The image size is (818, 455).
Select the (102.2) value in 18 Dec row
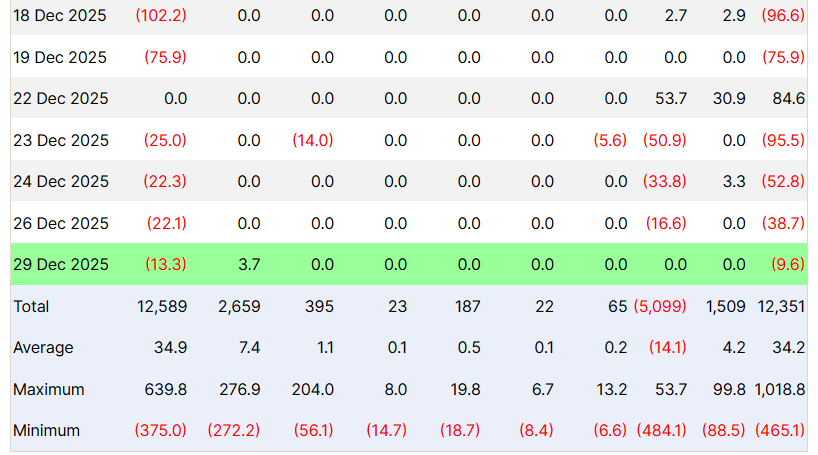click(x=160, y=15)
